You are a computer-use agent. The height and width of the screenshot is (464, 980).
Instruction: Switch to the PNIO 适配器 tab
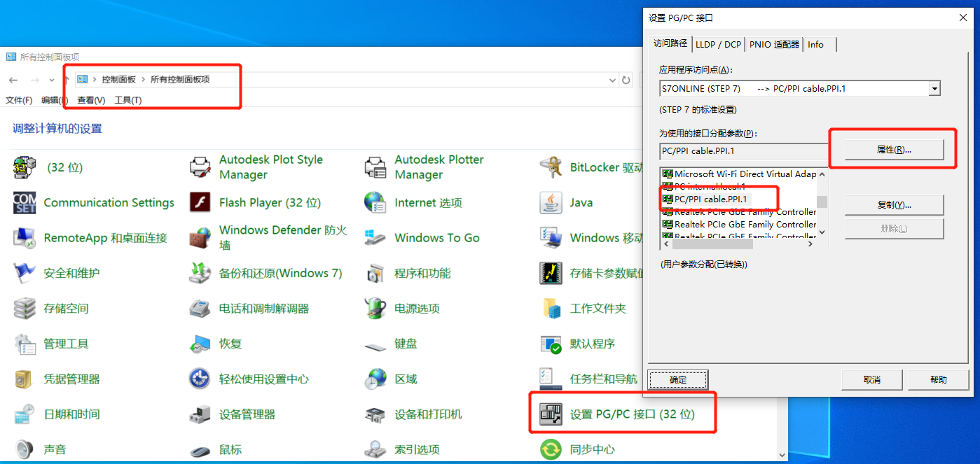click(x=774, y=44)
